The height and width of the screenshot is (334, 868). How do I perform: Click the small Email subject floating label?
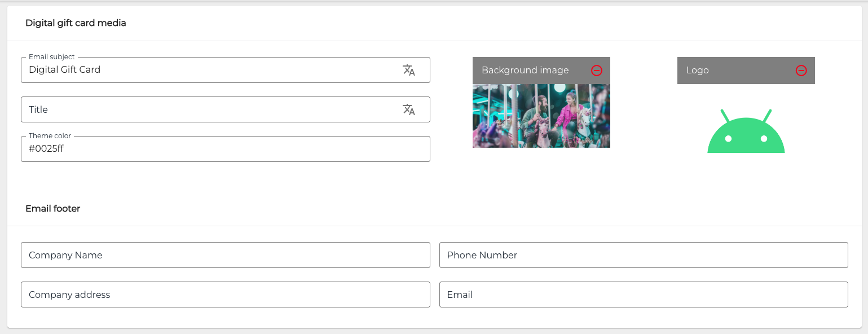pyautogui.click(x=52, y=57)
